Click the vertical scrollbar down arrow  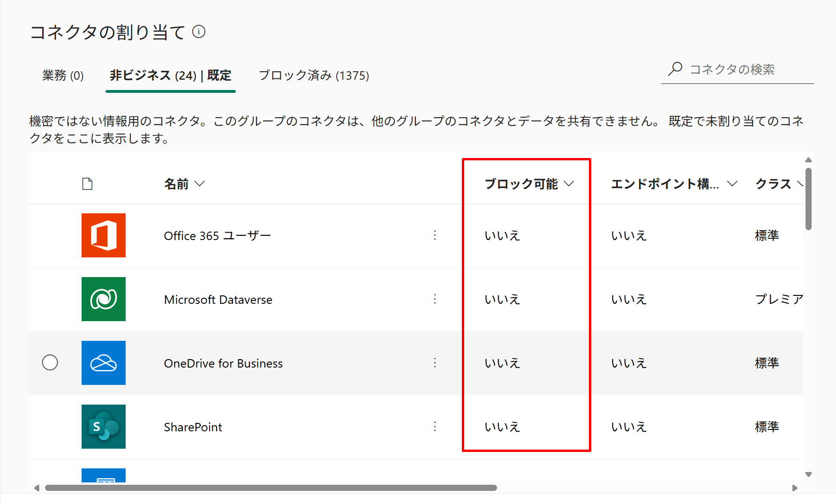pos(808,474)
